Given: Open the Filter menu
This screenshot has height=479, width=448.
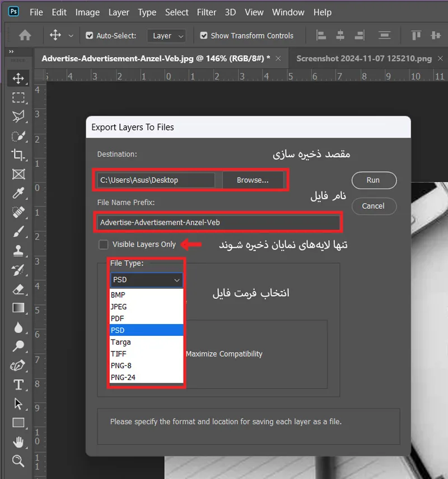Looking at the screenshot, I should [x=207, y=12].
